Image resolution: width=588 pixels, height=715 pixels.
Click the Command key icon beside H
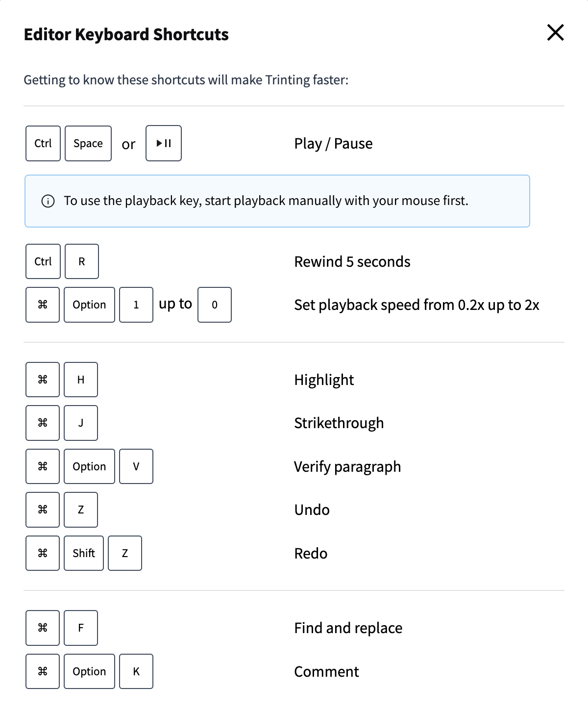point(42,379)
